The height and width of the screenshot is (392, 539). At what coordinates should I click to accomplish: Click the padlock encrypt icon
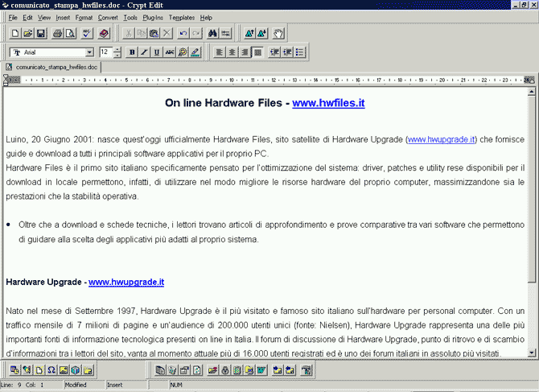[225, 370]
